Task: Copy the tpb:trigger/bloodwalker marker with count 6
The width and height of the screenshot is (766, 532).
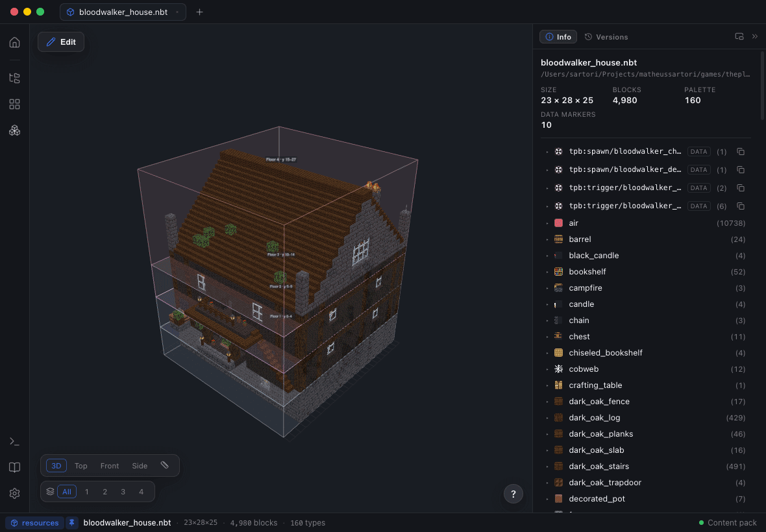Action: (x=741, y=206)
